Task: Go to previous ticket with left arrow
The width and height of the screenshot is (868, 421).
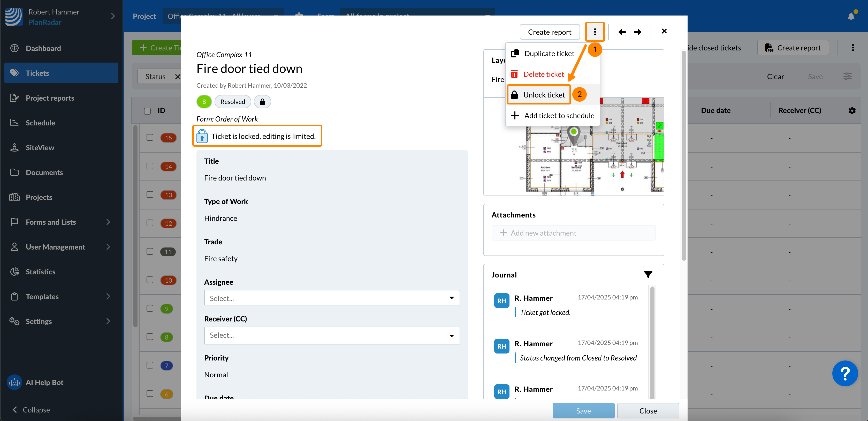Action: [622, 32]
